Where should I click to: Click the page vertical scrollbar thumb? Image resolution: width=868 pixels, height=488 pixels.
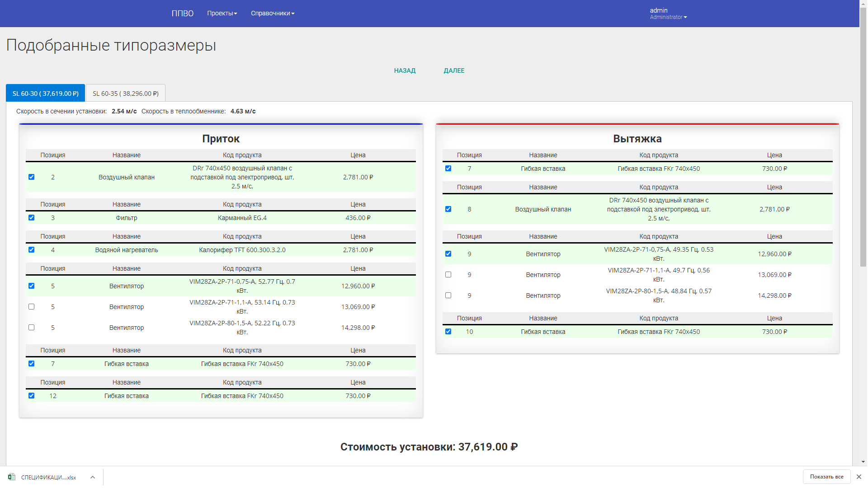coord(863,140)
